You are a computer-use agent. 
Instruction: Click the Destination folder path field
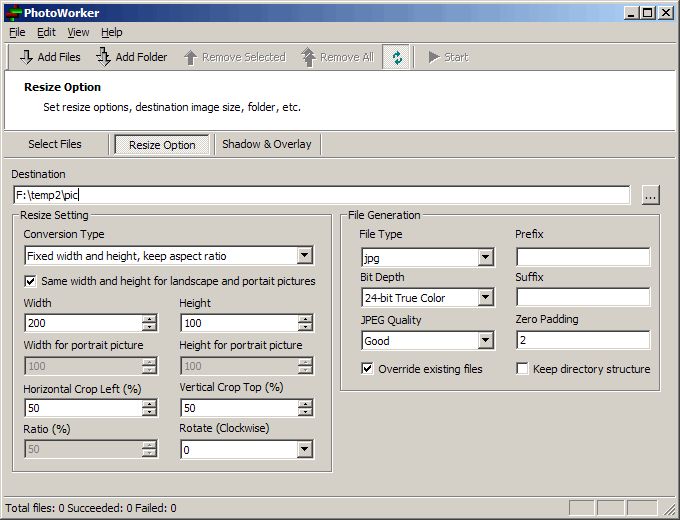point(321,195)
